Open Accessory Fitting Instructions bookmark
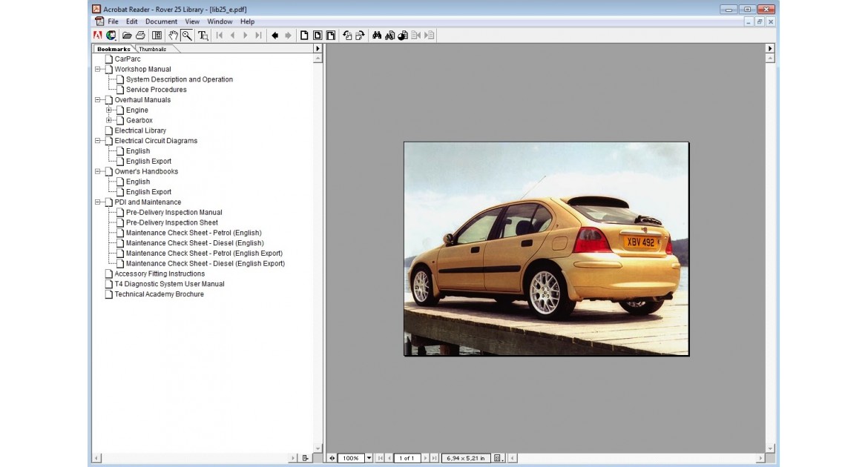Viewport: 868px width, 467px height. (x=160, y=274)
